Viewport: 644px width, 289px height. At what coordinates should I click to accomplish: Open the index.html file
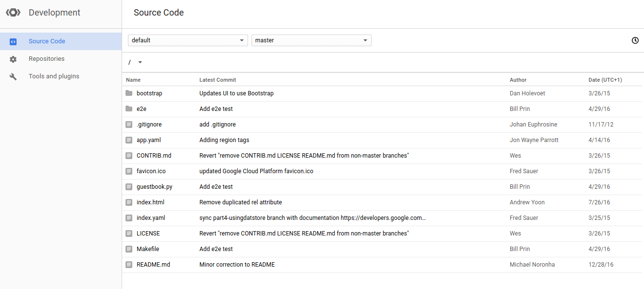[151, 202]
